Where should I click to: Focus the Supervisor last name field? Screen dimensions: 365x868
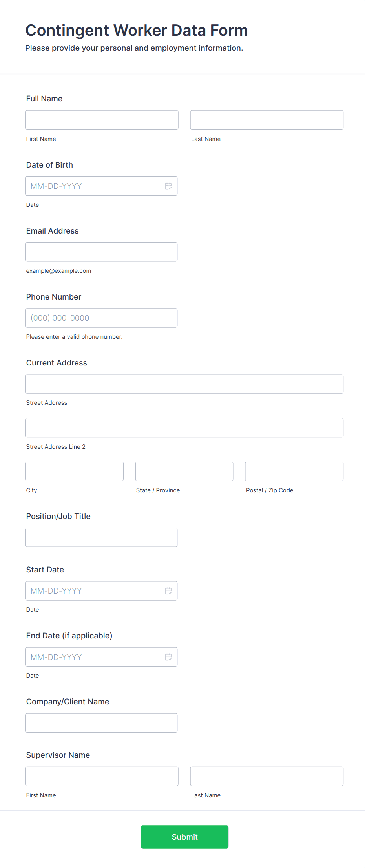266,776
